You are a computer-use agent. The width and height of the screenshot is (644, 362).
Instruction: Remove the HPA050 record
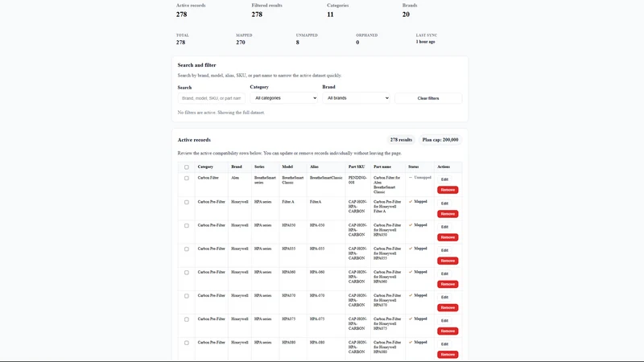tap(448, 237)
